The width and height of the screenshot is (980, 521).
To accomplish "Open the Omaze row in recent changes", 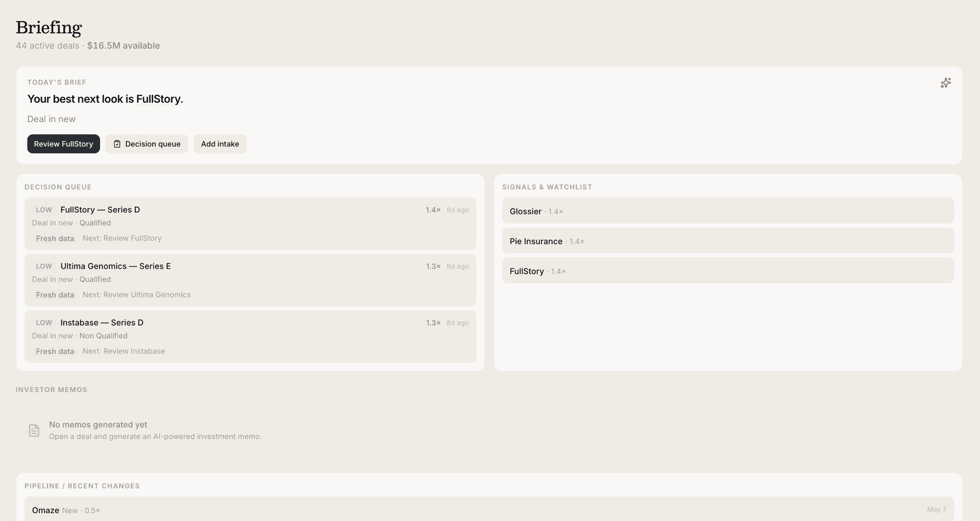I will [489, 509].
